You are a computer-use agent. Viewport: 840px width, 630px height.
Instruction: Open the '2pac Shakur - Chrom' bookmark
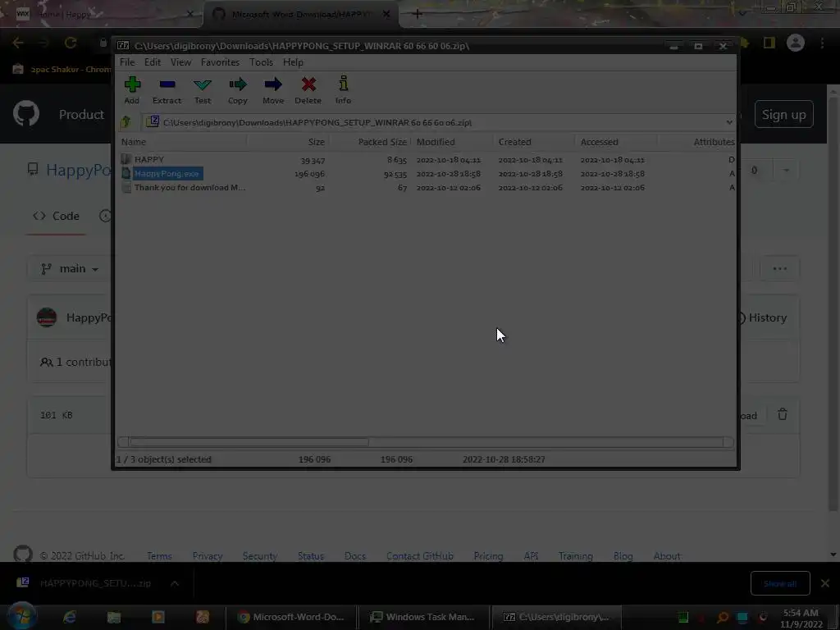point(62,69)
